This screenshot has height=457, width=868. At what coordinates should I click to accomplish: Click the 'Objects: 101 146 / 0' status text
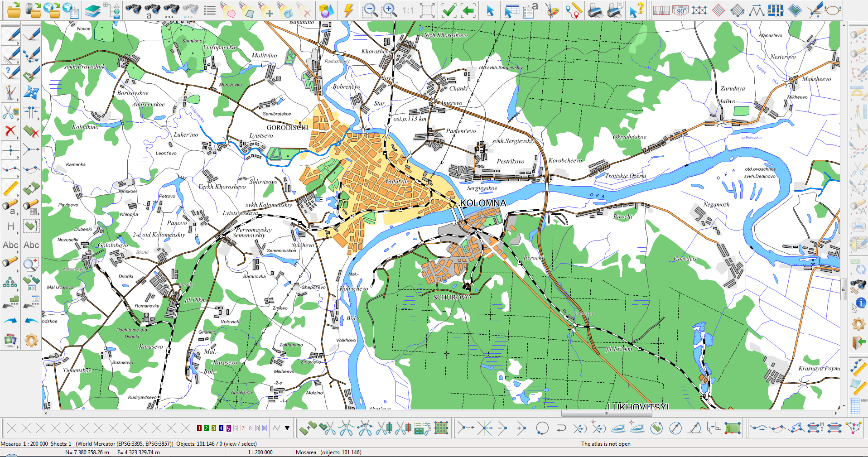[216, 444]
